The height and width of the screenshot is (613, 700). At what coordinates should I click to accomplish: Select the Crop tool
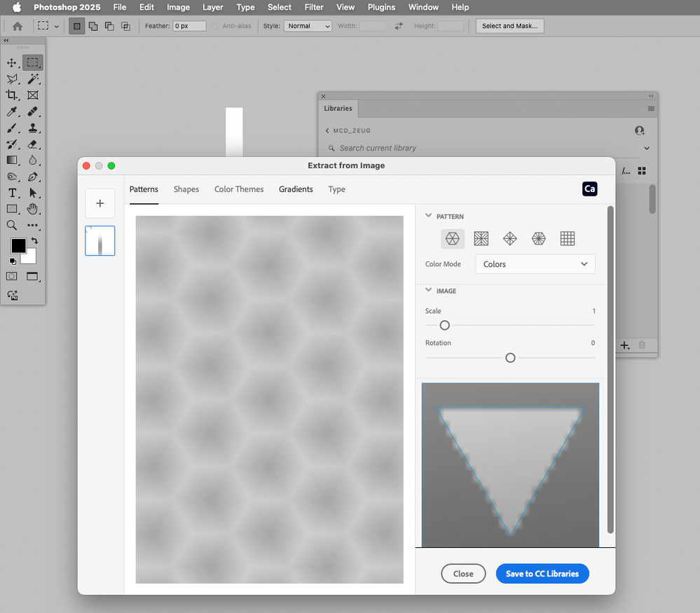pyautogui.click(x=12, y=95)
